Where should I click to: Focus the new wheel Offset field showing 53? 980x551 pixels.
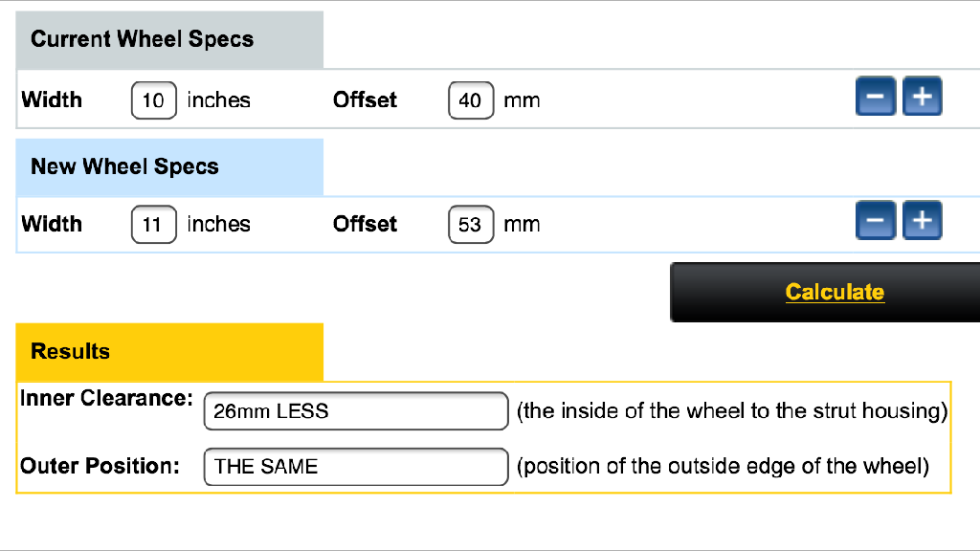coord(471,225)
